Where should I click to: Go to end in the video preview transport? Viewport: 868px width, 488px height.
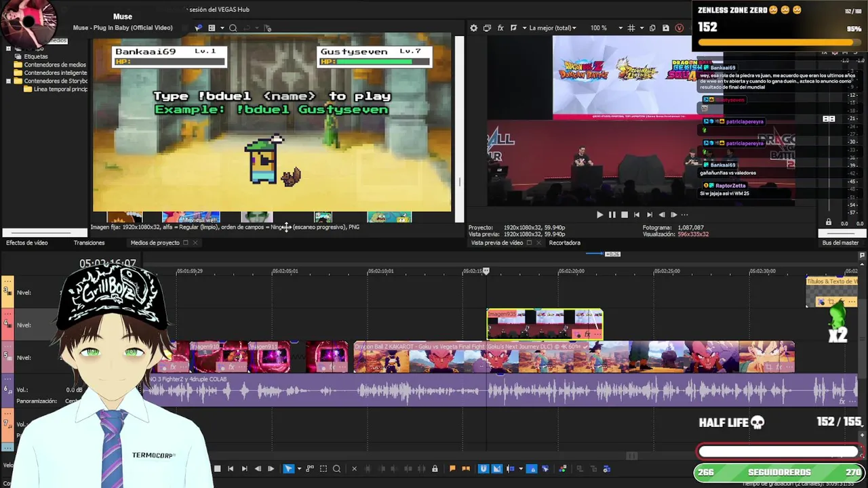coord(650,214)
